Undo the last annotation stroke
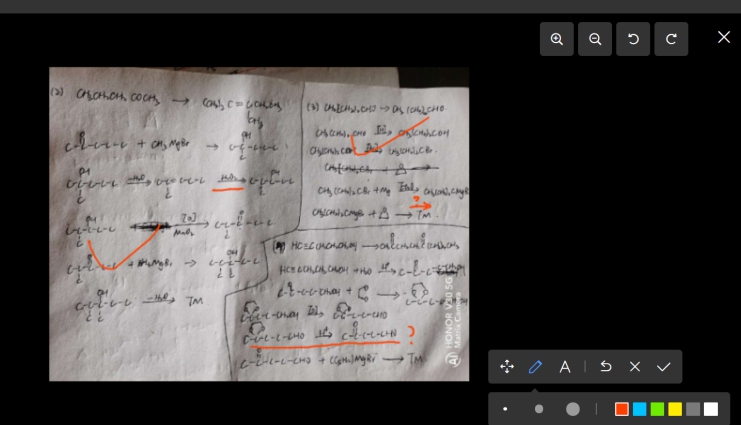The height and width of the screenshot is (425, 741). click(x=605, y=367)
